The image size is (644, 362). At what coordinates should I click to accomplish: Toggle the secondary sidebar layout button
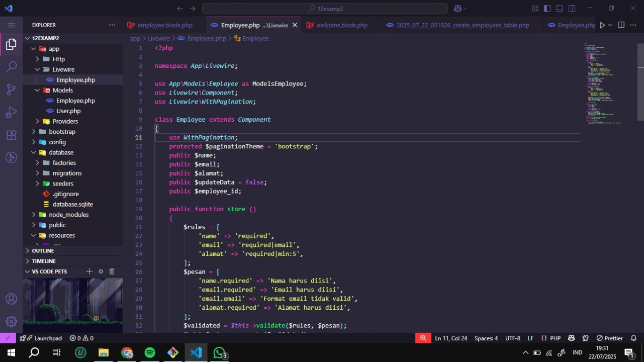pyautogui.click(x=572, y=9)
